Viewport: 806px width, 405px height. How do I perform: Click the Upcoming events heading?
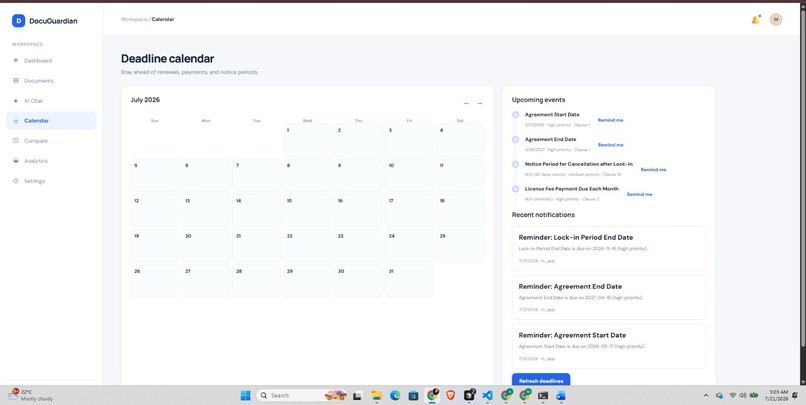[538, 100]
